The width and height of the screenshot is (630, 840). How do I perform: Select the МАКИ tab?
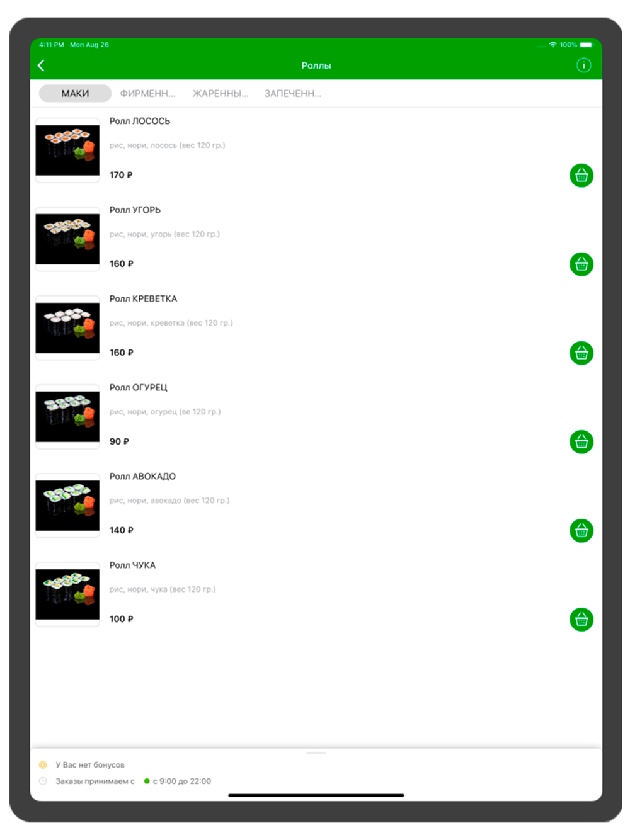click(75, 93)
